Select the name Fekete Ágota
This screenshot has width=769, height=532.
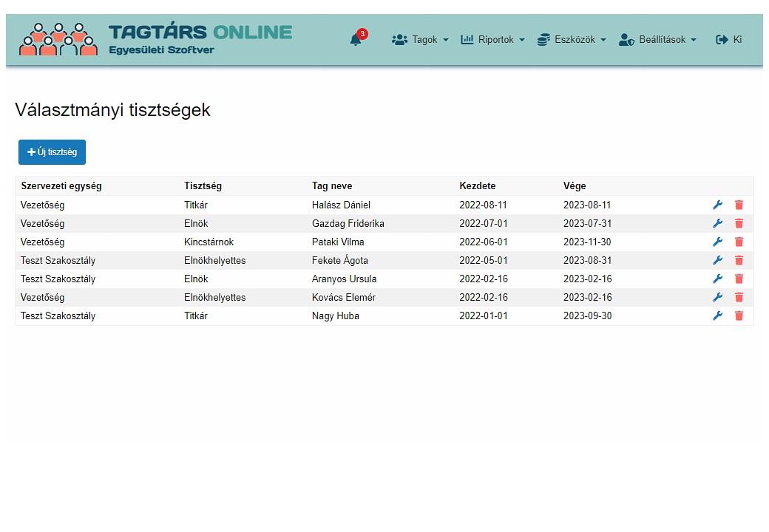coord(340,261)
